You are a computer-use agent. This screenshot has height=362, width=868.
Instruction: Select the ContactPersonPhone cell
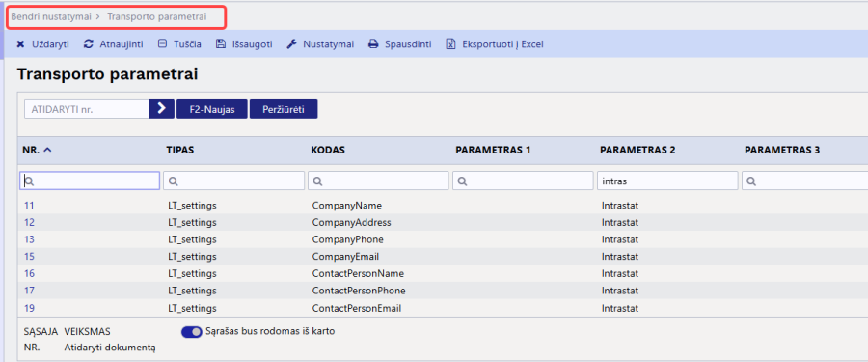tap(359, 291)
